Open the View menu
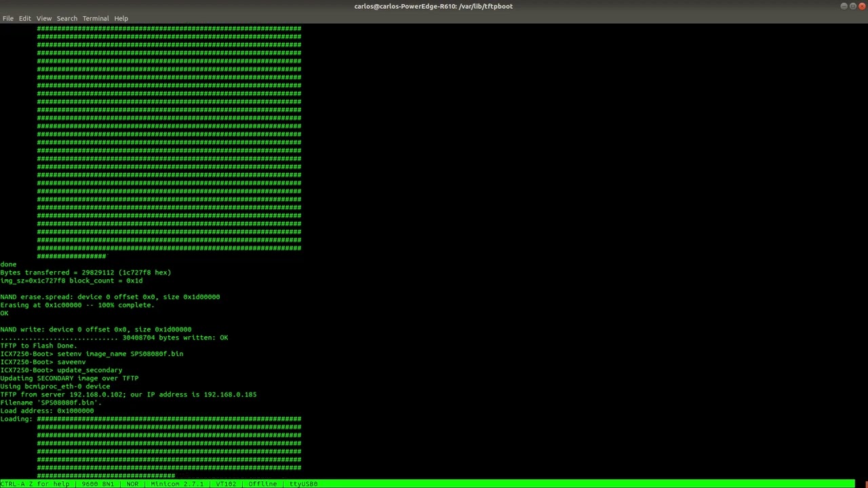868x488 pixels. tap(44, 18)
